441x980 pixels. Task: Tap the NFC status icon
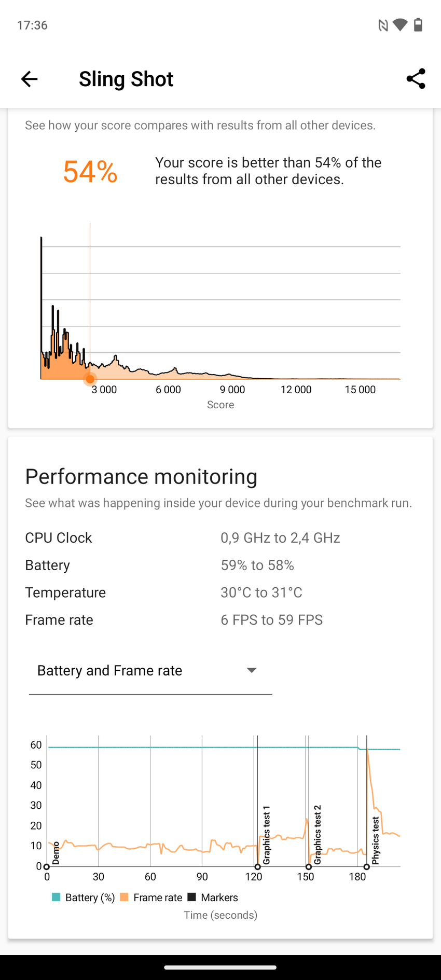(x=383, y=25)
